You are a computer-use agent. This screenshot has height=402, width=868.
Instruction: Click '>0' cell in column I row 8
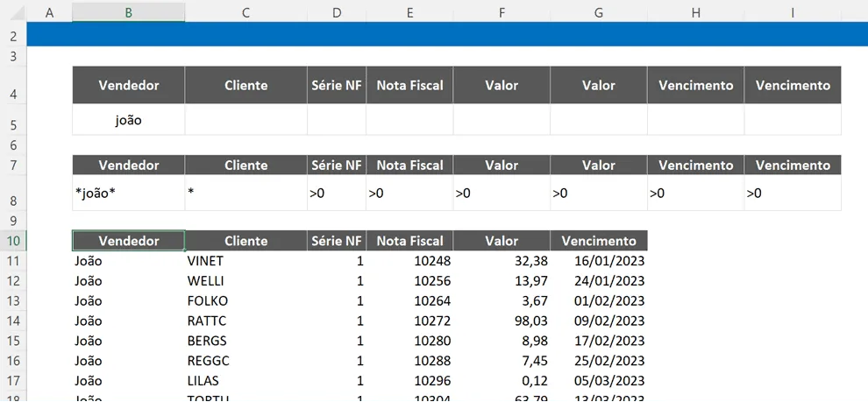click(793, 193)
